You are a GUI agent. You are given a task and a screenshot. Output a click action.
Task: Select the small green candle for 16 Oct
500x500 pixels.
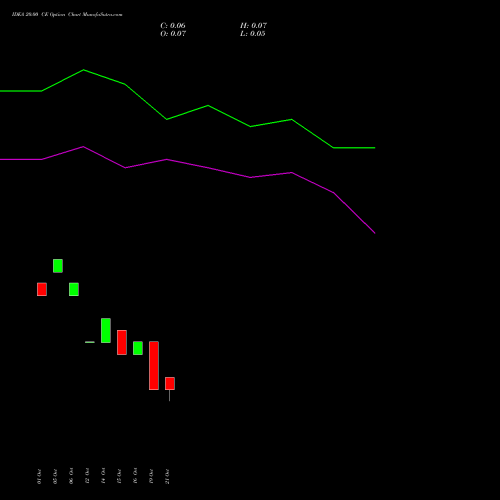point(138,348)
